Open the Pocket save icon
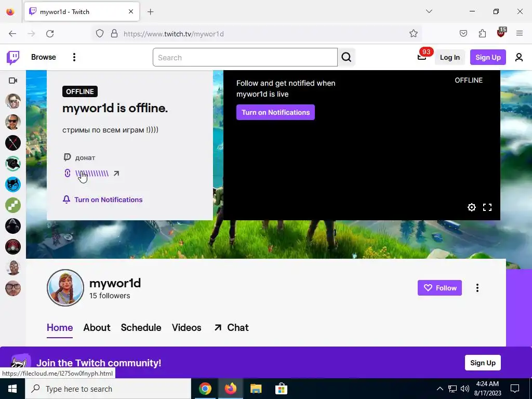This screenshot has height=399, width=532. 463,34
